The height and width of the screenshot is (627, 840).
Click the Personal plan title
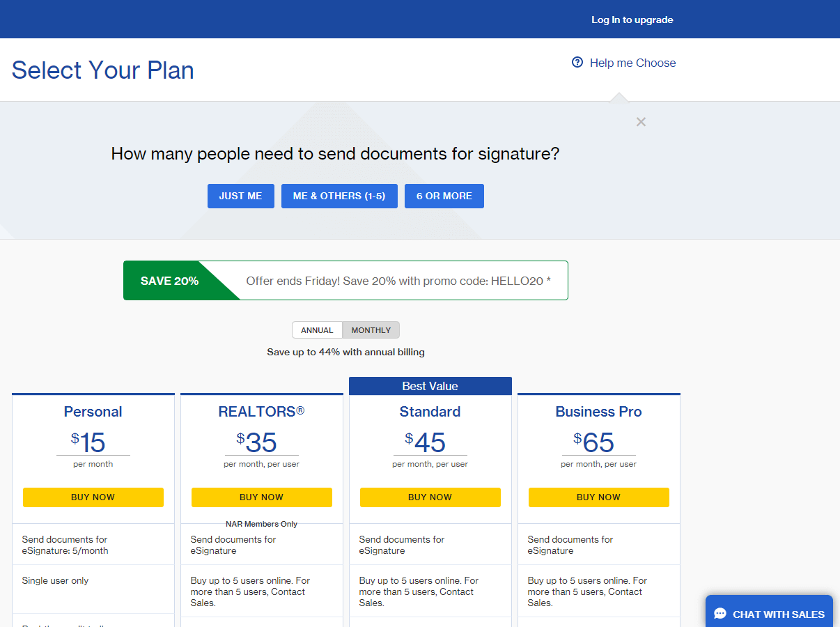point(93,412)
